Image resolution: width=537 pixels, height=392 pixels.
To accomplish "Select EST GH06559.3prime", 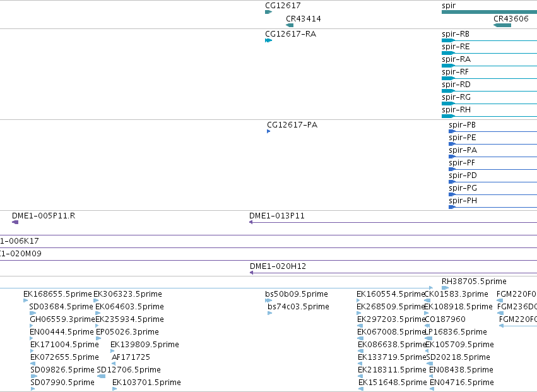I will click(x=62, y=319).
